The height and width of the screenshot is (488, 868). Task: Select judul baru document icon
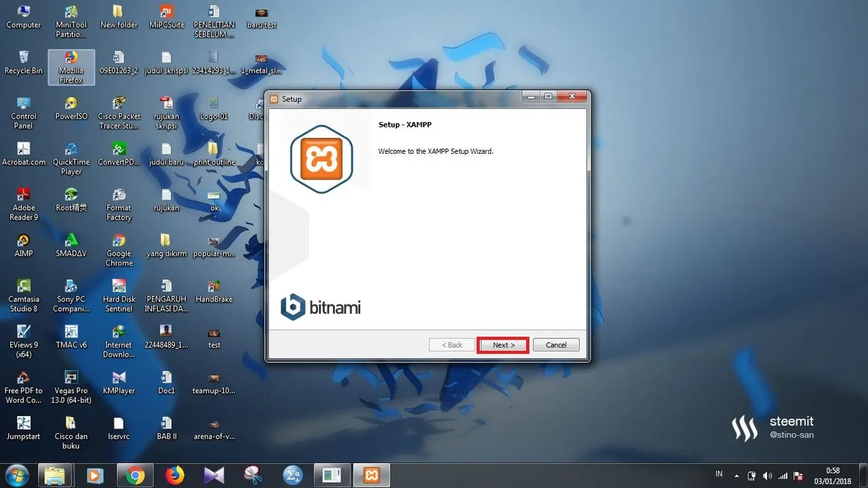pos(166,155)
